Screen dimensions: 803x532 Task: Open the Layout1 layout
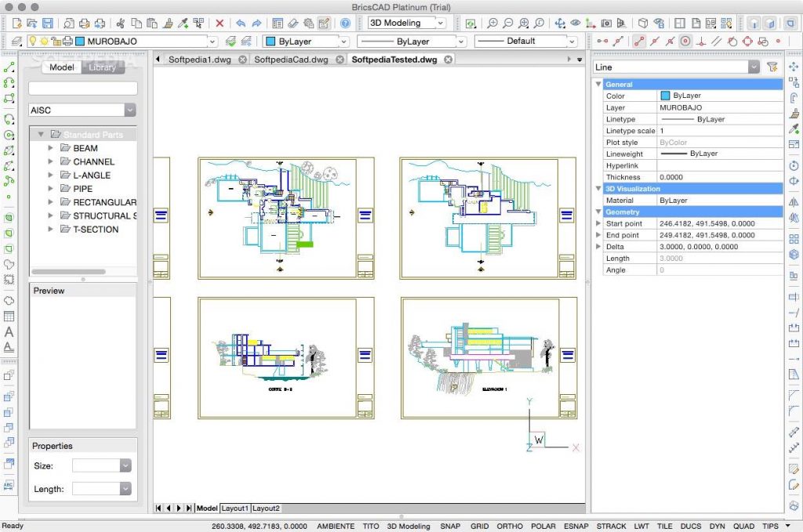coord(234,508)
